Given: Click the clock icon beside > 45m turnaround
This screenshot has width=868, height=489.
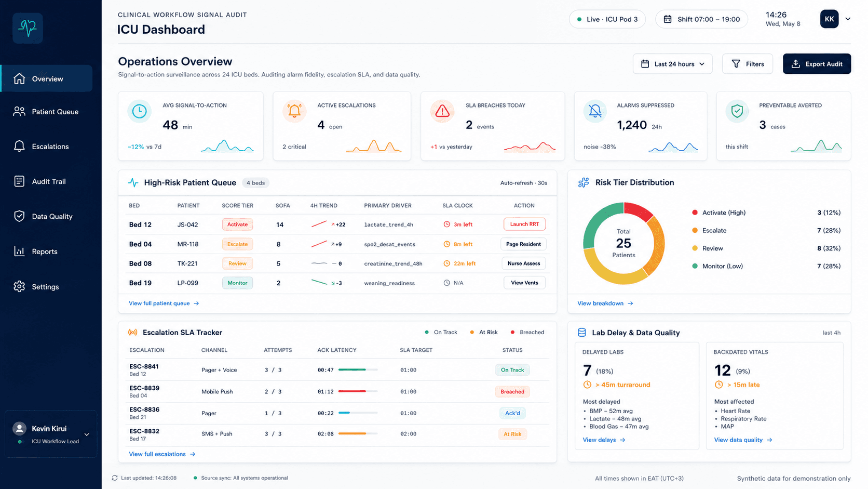Looking at the screenshot, I should click(x=587, y=385).
